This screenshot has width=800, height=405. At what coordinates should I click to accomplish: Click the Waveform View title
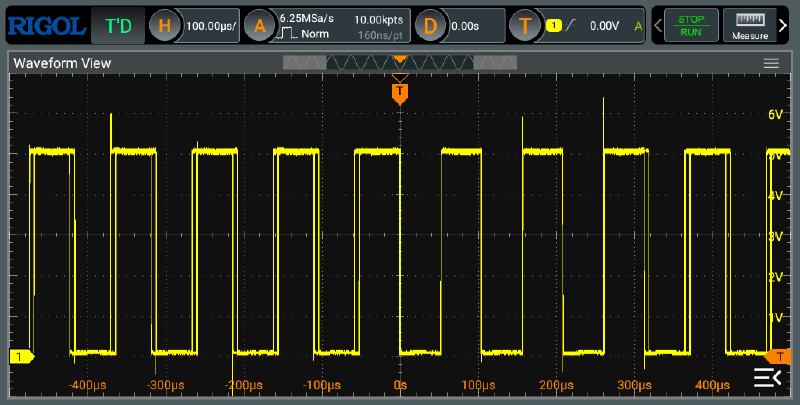62,63
